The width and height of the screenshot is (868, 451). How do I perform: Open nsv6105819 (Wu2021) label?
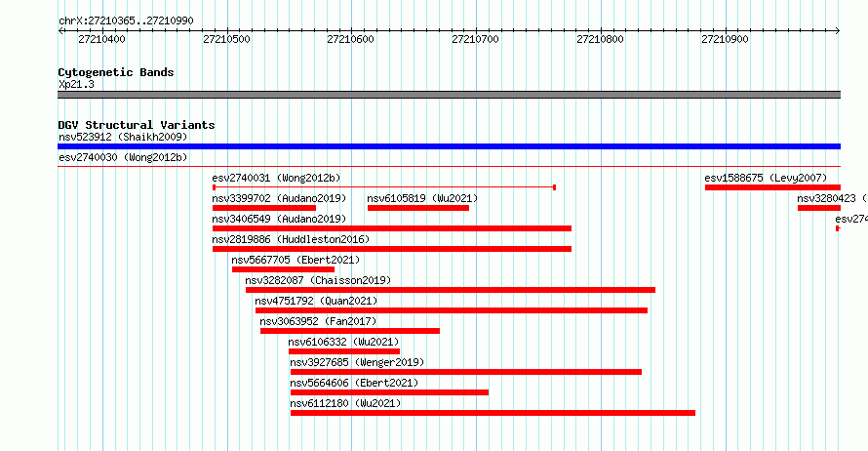point(422,198)
